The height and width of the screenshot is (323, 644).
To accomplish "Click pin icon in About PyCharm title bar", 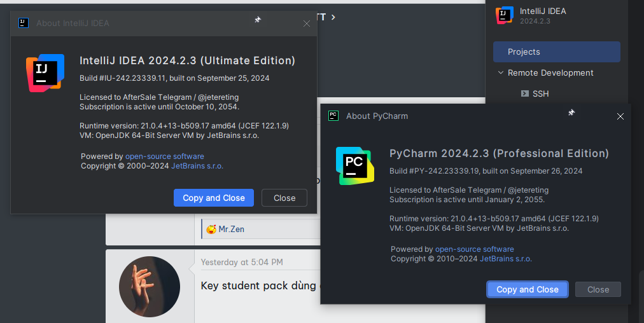I will 571,113.
